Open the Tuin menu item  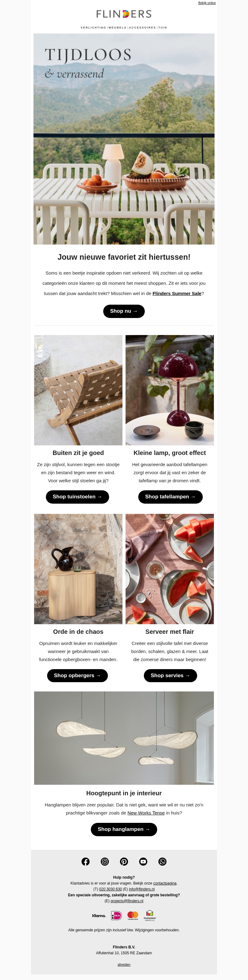tap(163, 27)
